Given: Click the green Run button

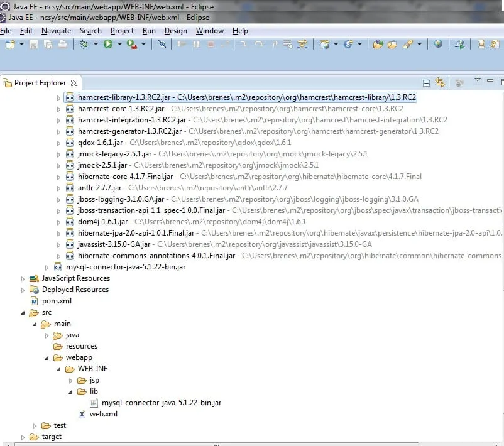Looking at the screenshot, I should point(108,44).
